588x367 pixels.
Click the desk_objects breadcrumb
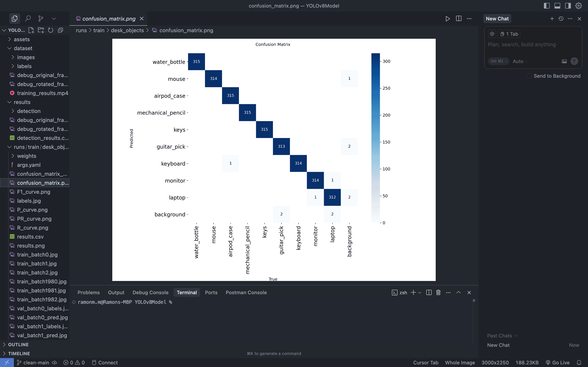127,30
